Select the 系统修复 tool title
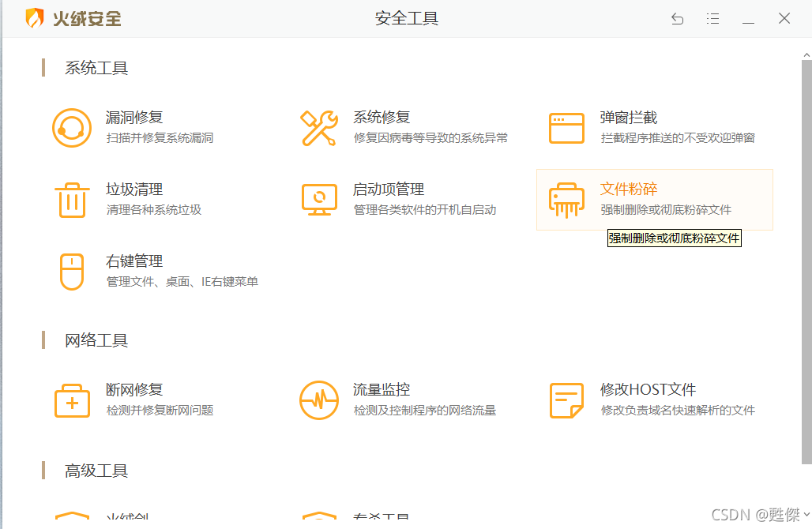The width and height of the screenshot is (812, 529). [382, 118]
